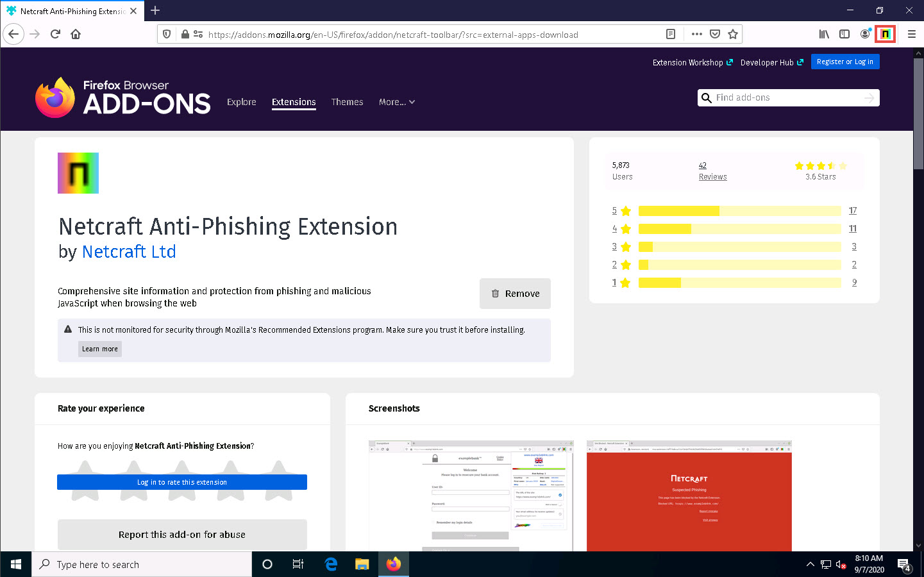924x577 pixels.
Task: Open the Netcraft Ltd author link
Action: 129,251
